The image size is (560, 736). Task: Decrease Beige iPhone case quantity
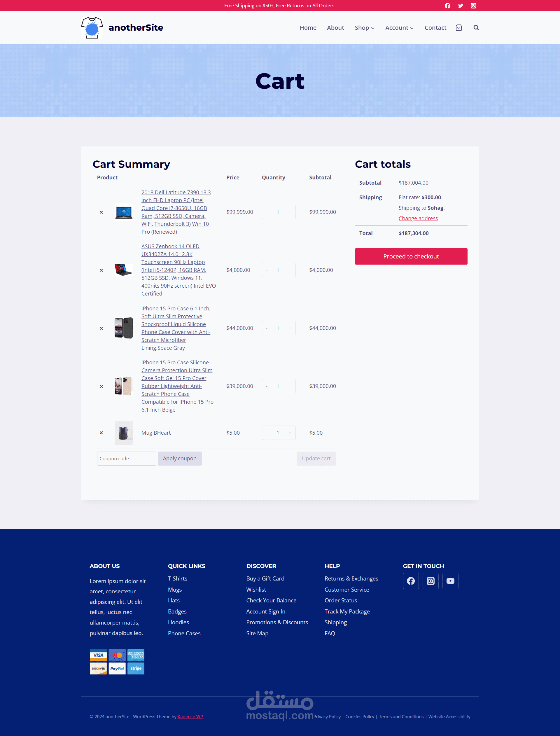click(x=267, y=386)
